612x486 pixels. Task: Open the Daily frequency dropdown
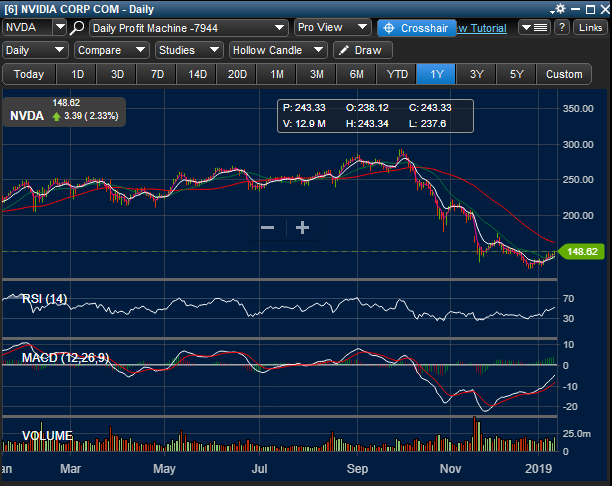(x=35, y=50)
